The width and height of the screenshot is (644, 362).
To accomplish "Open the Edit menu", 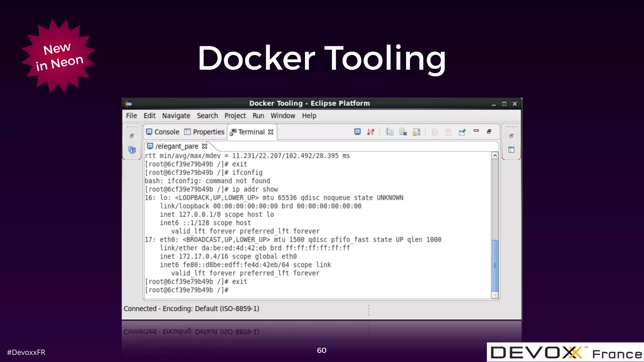I will 150,116.
